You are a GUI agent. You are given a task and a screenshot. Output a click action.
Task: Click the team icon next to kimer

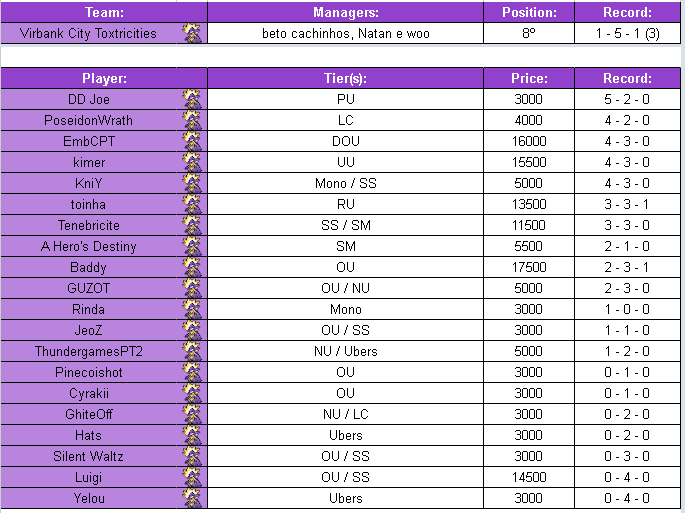click(192, 162)
